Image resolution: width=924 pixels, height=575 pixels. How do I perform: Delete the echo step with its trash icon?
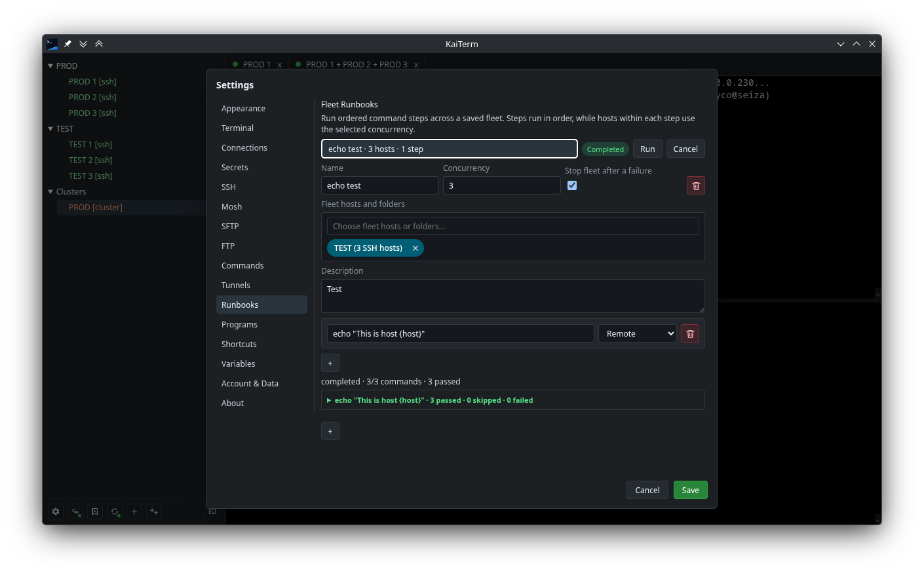(690, 334)
